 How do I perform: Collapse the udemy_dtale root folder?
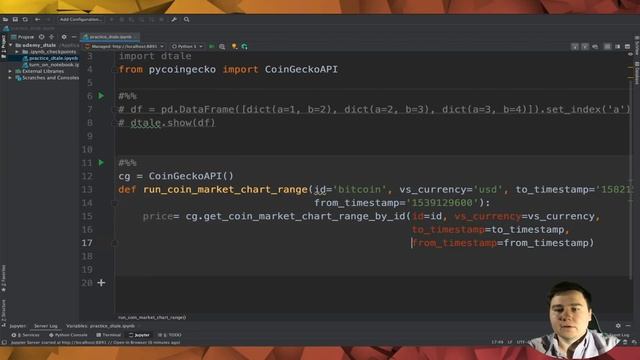tap(11, 45)
